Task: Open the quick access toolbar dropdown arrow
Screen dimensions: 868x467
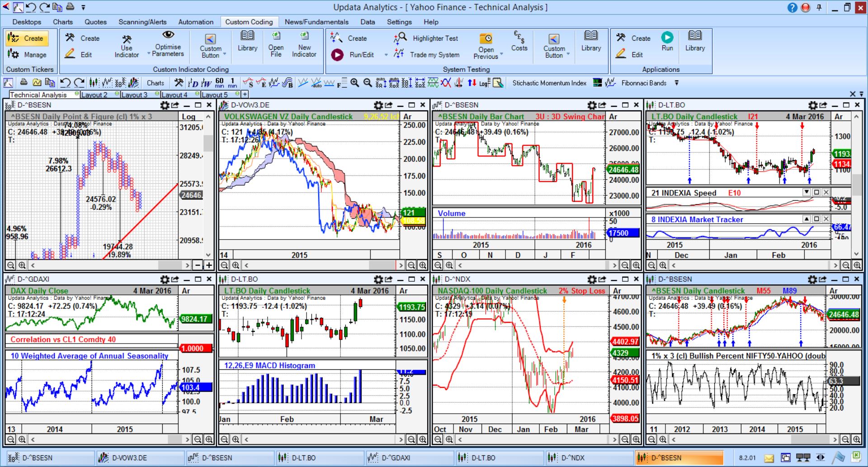Action: [83, 8]
